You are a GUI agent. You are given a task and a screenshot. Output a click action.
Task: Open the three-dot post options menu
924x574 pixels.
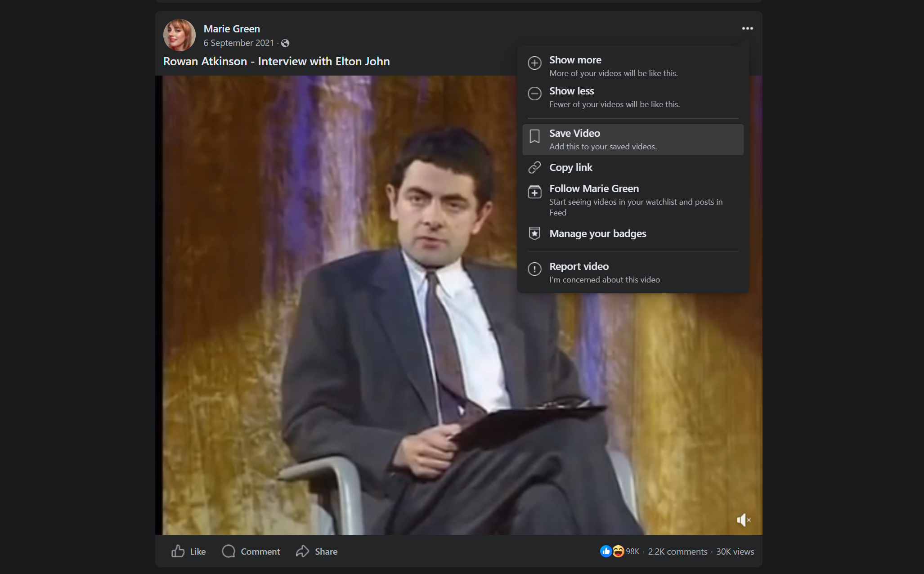pyautogui.click(x=747, y=28)
